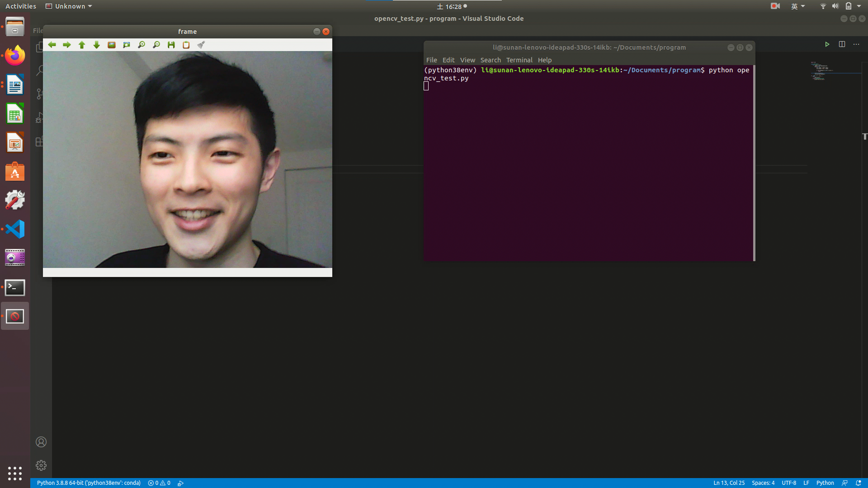Click the pan up arrow in frame toolbar
868x488 pixels.
click(x=82, y=45)
